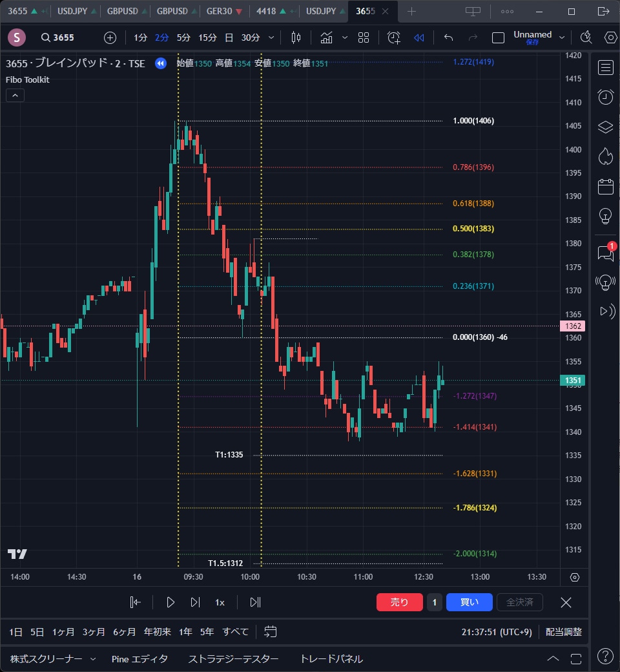Redo the last chart action
The height and width of the screenshot is (672, 620).
pyautogui.click(x=473, y=37)
